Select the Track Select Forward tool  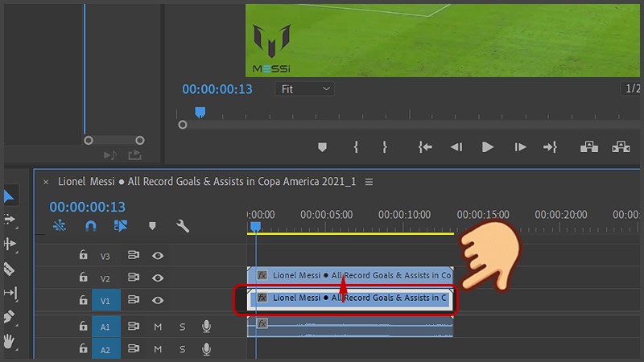click(x=10, y=219)
